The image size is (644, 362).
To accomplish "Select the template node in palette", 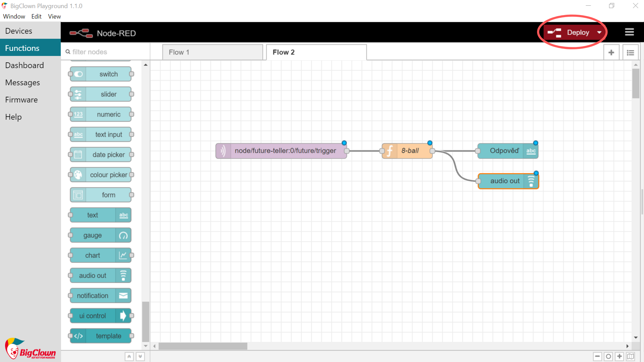I will [x=101, y=336].
